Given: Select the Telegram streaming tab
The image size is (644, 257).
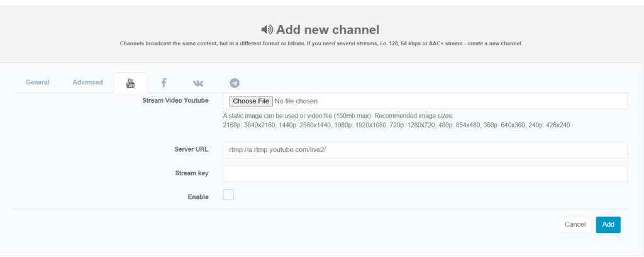Looking at the screenshot, I should pyautogui.click(x=235, y=83).
